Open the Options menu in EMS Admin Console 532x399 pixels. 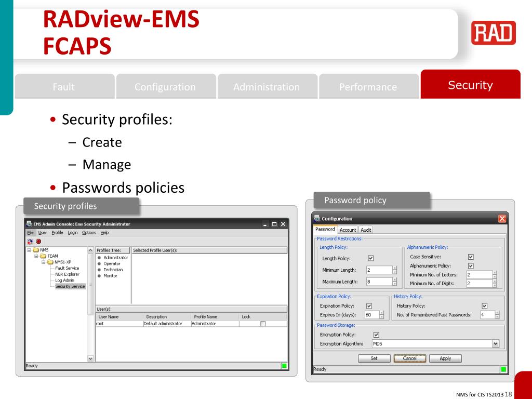(89, 233)
